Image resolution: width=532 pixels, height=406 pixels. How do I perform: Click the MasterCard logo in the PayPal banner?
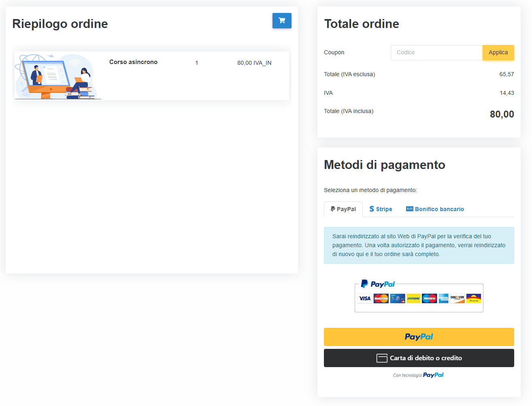click(x=381, y=299)
